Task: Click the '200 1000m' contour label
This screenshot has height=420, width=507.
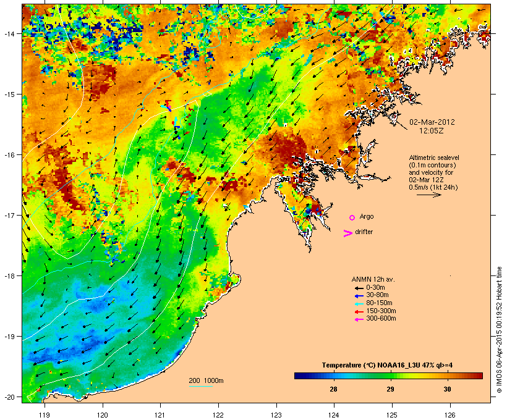Action: pos(206,380)
